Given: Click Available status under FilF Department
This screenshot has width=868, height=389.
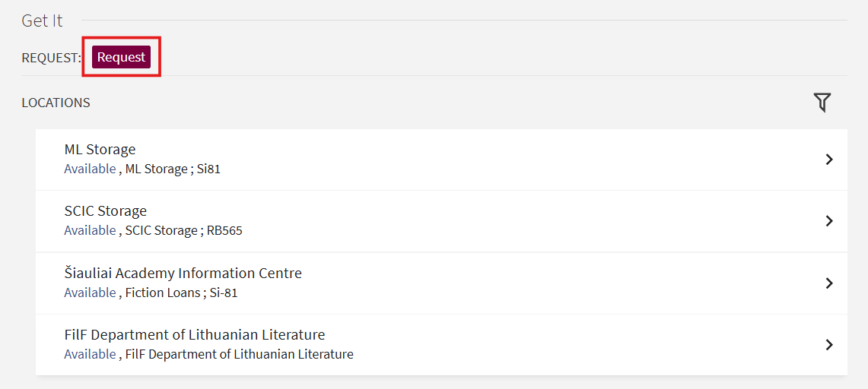Looking at the screenshot, I should coord(90,354).
